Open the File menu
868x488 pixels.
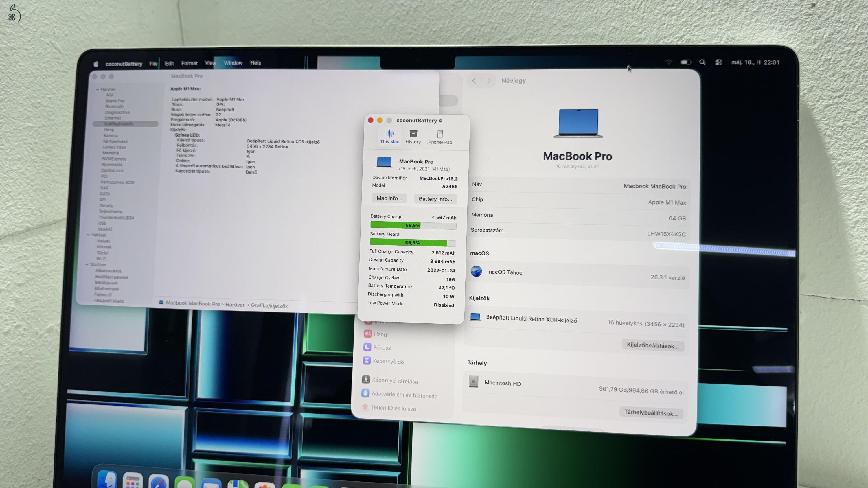[x=154, y=63]
